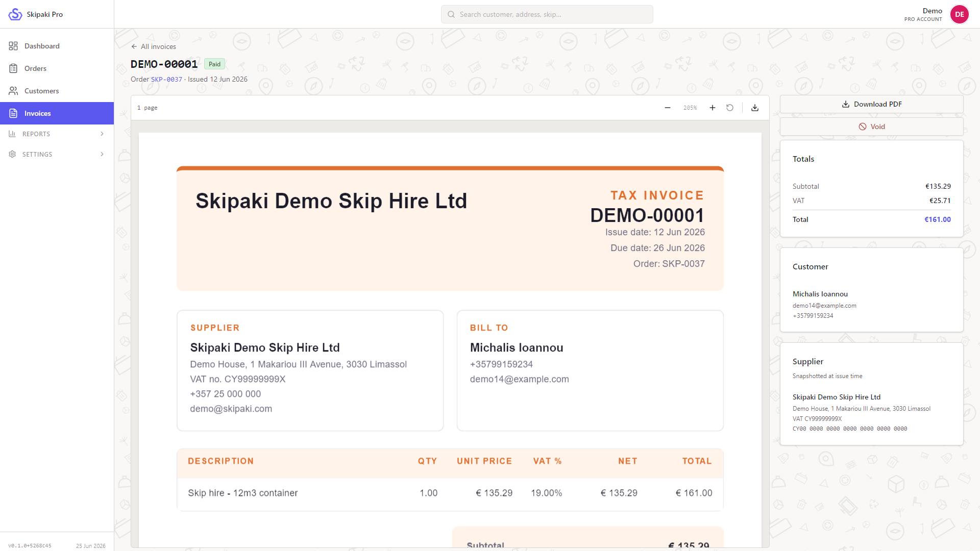This screenshot has height=551, width=980.
Task: Click the Settings gear icon
Action: [x=12, y=154]
